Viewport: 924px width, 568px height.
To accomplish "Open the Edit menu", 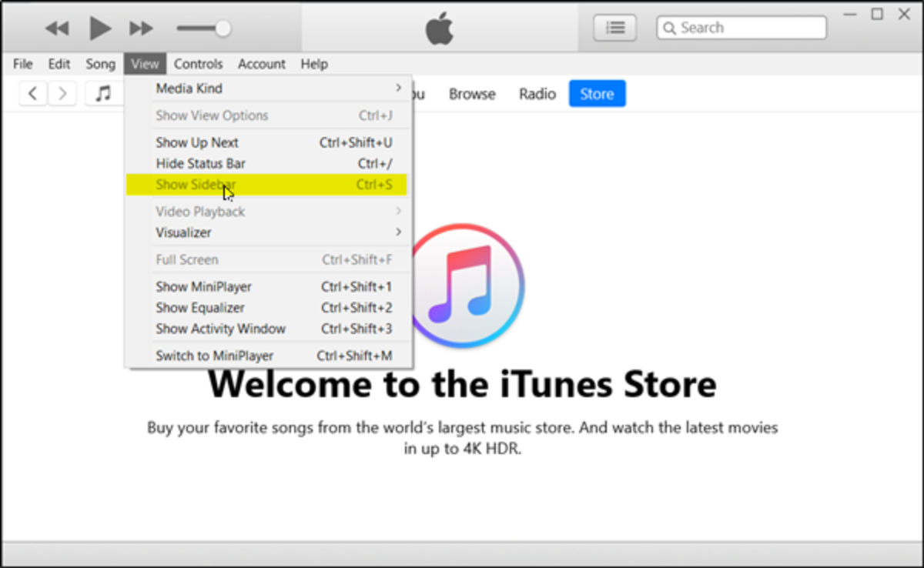I will 59,64.
